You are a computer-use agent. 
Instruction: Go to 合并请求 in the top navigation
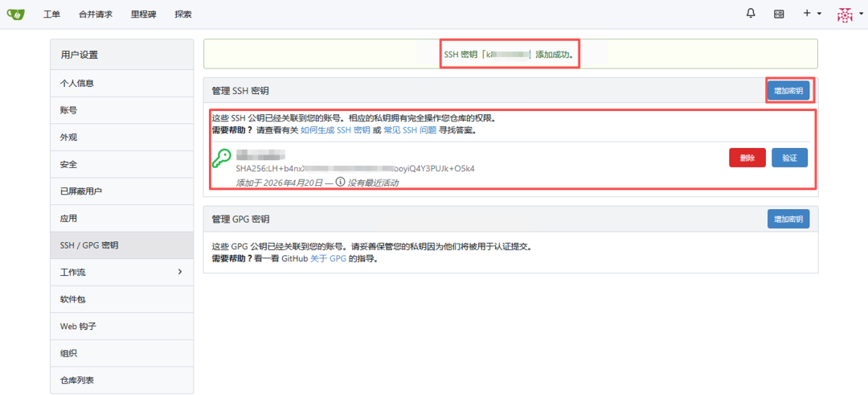[x=96, y=14]
